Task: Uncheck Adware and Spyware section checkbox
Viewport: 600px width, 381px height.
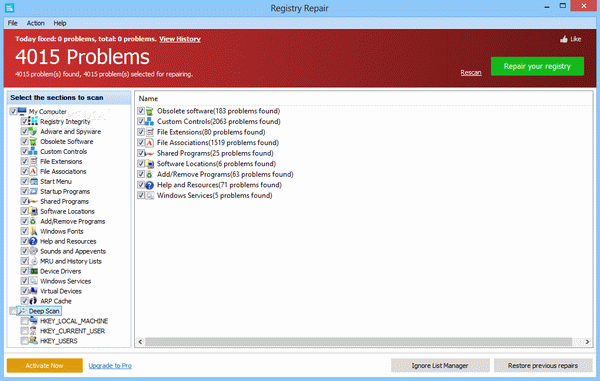Action: pyautogui.click(x=24, y=132)
